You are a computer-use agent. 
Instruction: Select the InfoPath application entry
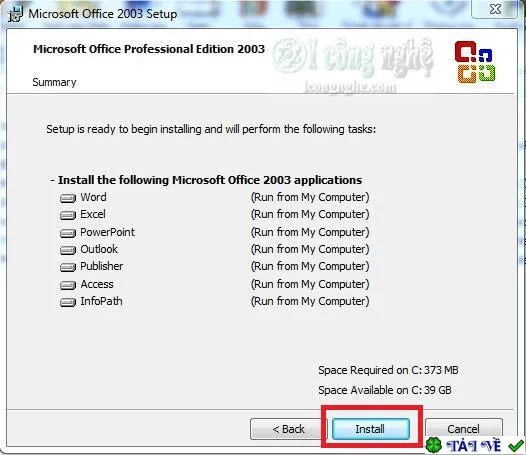[101, 301]
